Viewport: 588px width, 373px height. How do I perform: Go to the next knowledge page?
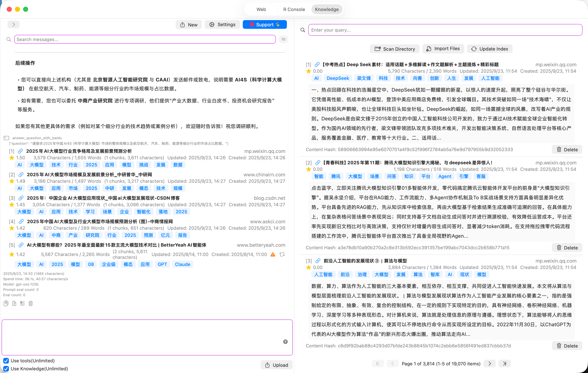click(490, 363)
